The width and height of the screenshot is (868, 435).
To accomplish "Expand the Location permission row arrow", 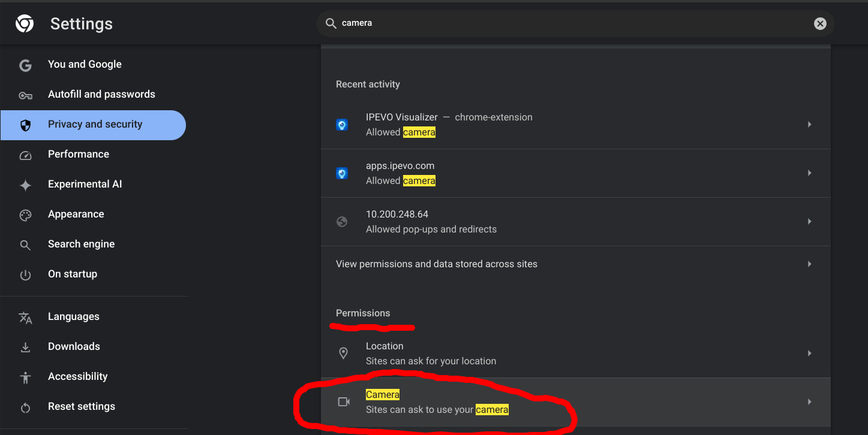I will pyautogui.click(x=809, y=354).
